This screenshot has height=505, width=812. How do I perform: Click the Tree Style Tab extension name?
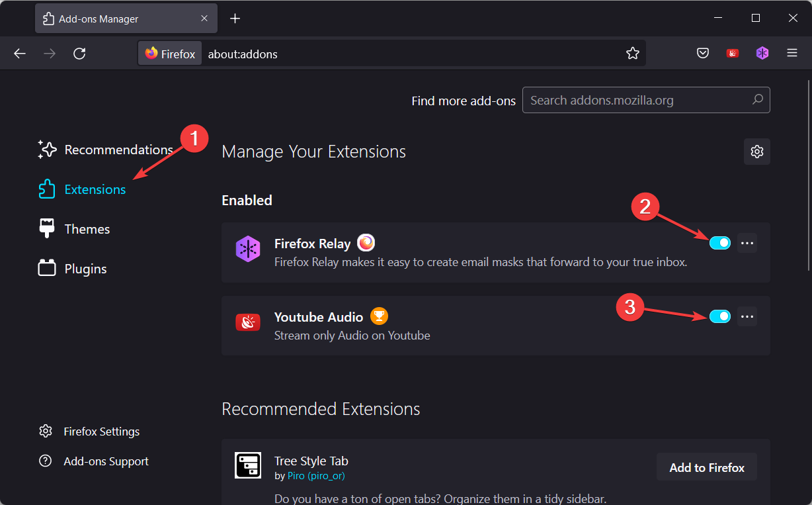pyautogui.click(x=311, y=461)
